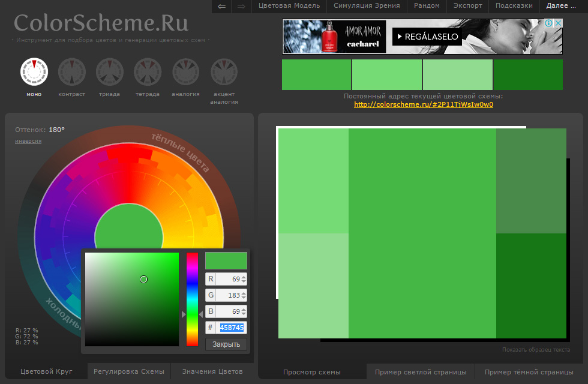Choose the тетрада scheme icon
Image resolution: width=588 pixels, height=384 pixels.
point(148,71)
